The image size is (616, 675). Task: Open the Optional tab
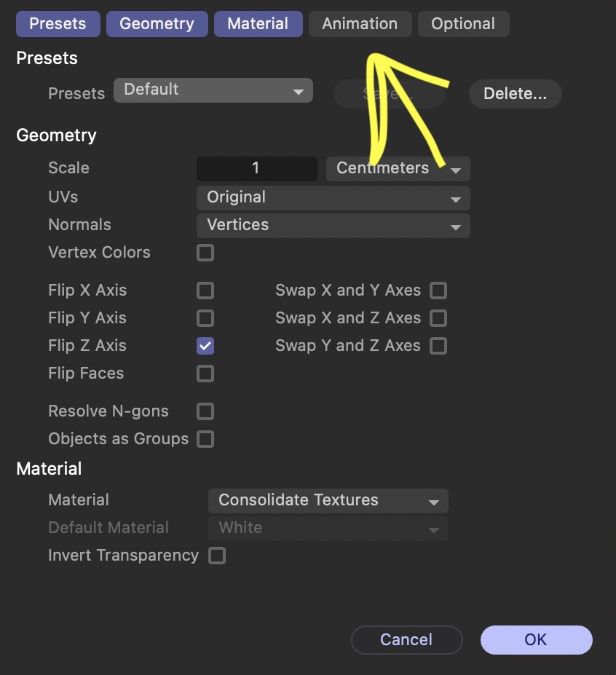point(463,24)
